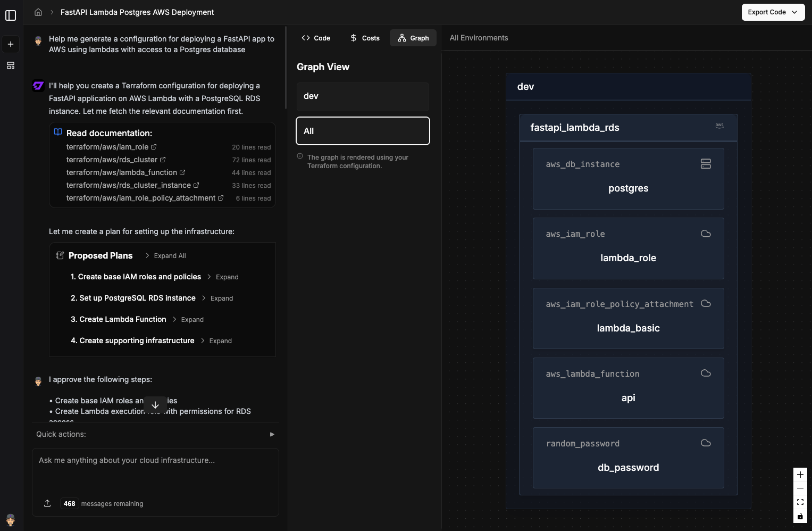This screenshot has width=812, height=531.
Task: Click the AWS provider logo on fastapi_lambda_rds
Action: (x=719, y=126)
